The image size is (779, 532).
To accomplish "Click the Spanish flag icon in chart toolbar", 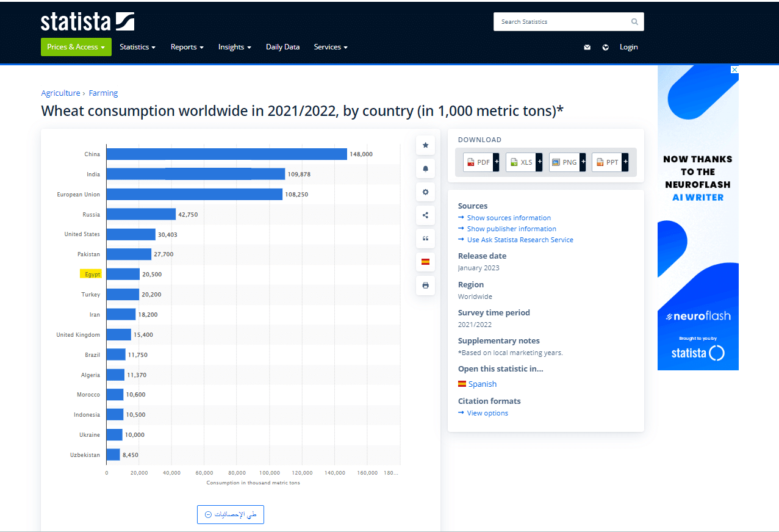I will [x=425, y=262].
